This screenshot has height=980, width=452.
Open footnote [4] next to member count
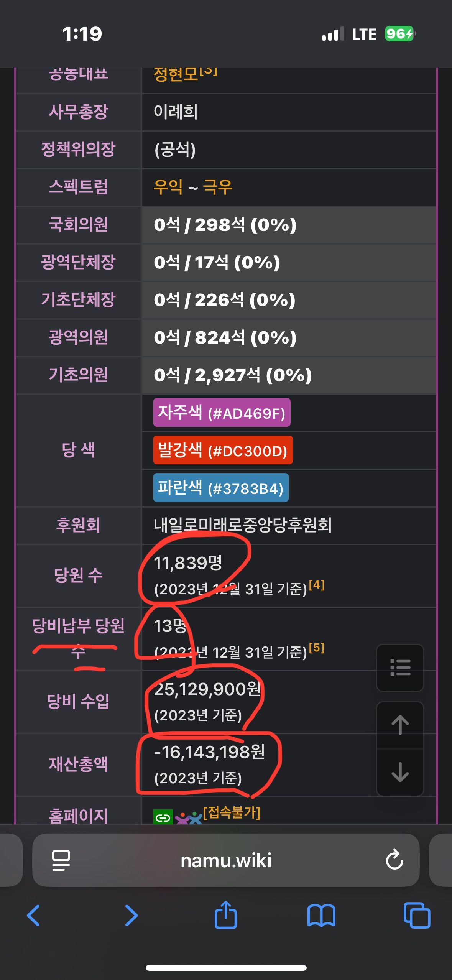point(317,585)
